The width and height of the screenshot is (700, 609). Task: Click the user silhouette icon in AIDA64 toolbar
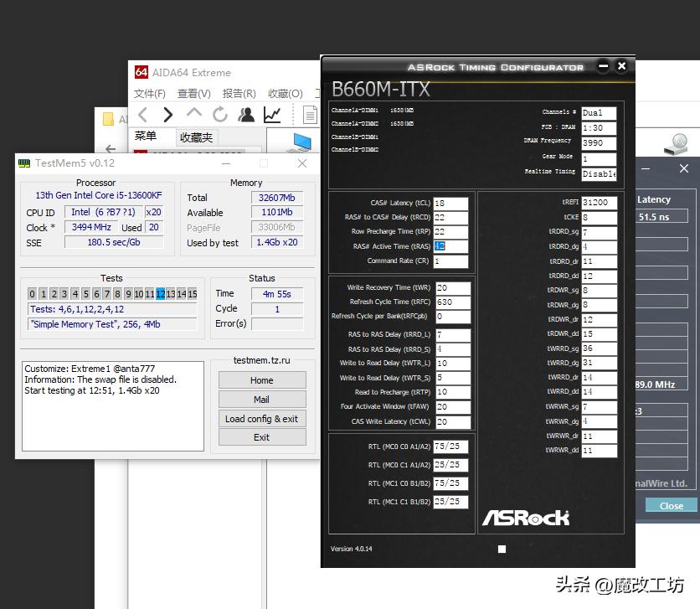(246, 115)
